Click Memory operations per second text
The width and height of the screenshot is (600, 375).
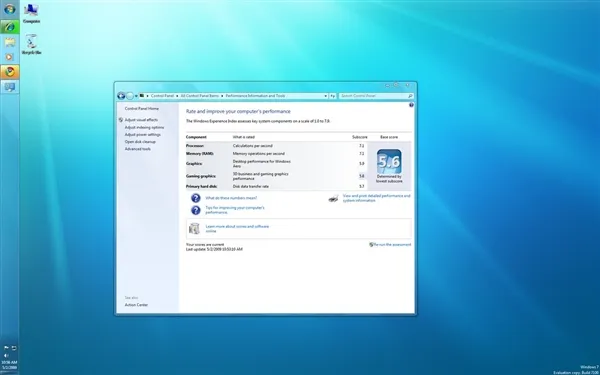coord(259,154)
